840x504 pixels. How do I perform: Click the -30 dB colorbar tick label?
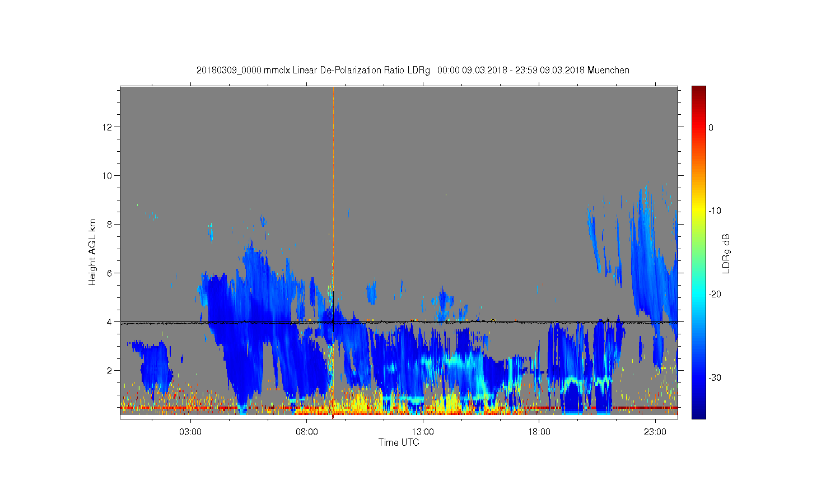tap(715, 378)
